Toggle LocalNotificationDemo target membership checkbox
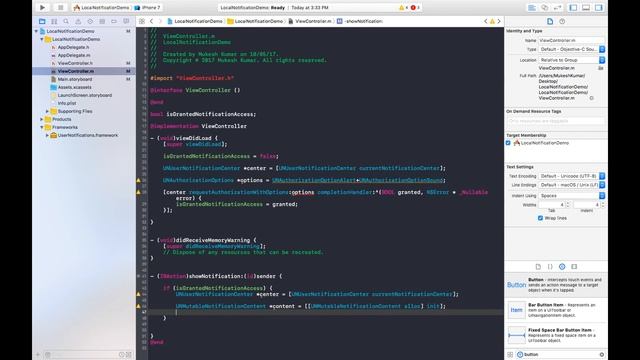Image resolution: width=640 pixels, height=360 pixels. pos(508,143)
